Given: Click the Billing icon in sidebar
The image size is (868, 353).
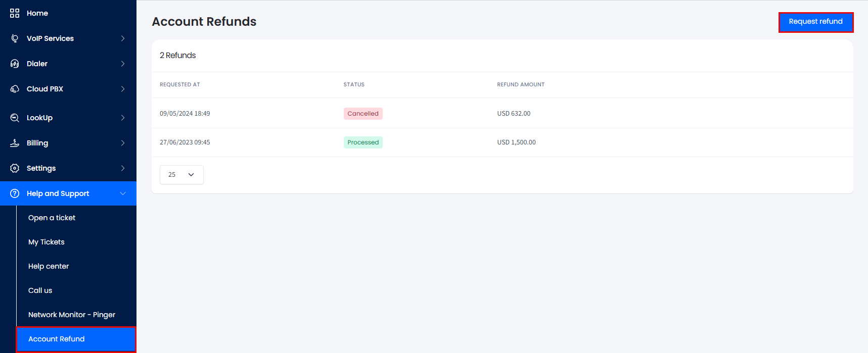Looking at the screenshot, I should [x=15, y=143].
